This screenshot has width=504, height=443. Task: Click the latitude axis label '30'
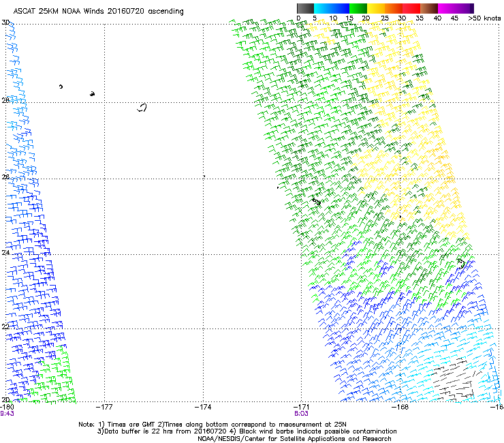point(5,22)
